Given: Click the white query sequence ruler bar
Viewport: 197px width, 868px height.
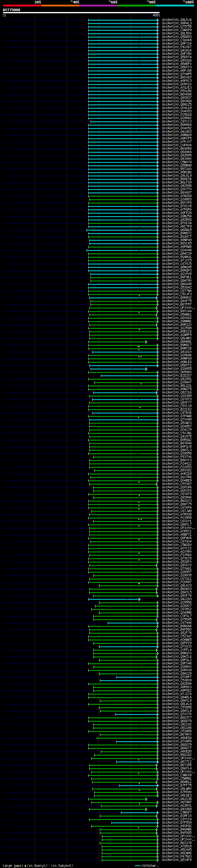Looking at the screenshot, I should coord(81,13).
